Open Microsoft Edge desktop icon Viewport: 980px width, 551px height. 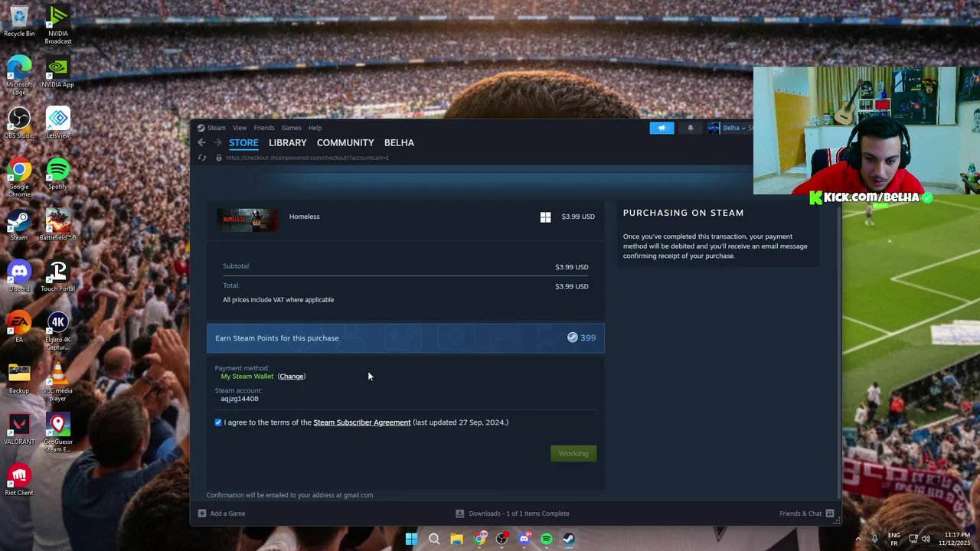[19, 76]
